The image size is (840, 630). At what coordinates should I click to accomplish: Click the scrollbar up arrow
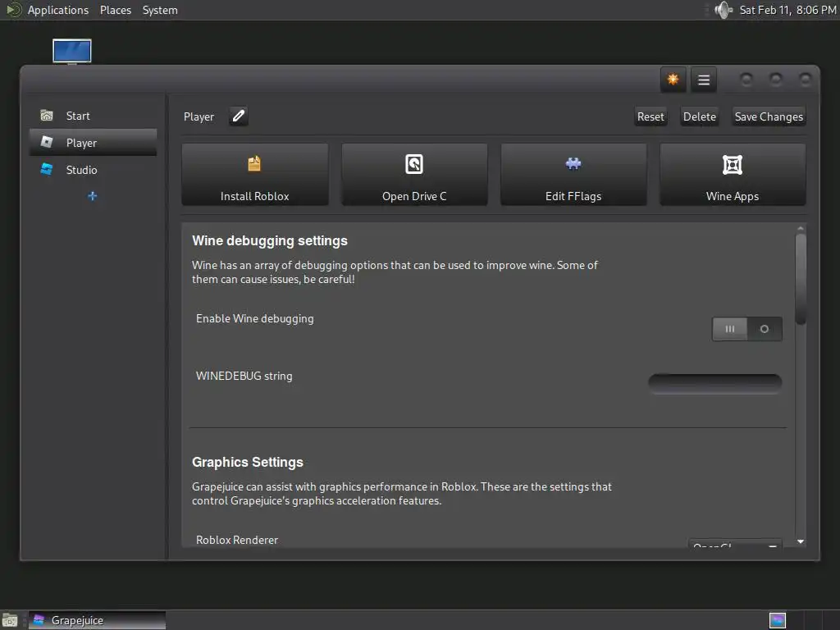point(801,229)
